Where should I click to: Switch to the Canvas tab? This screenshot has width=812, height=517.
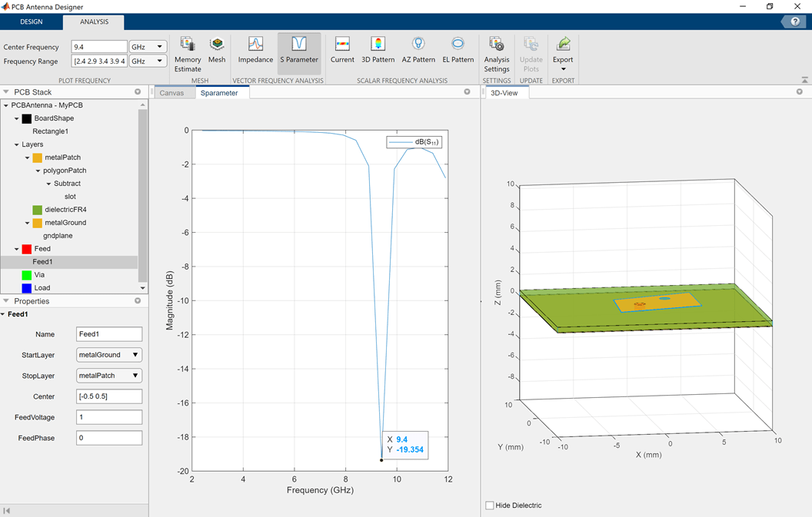click(x=171, y=93)
